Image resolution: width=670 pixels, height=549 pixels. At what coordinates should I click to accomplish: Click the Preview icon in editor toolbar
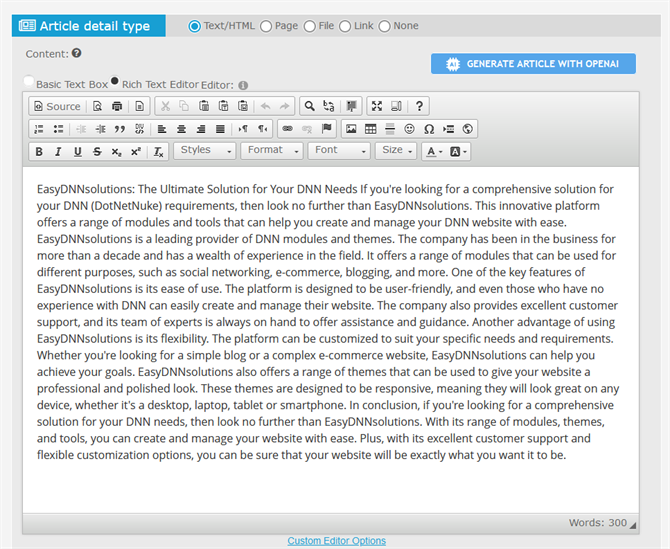click(97, 106)
